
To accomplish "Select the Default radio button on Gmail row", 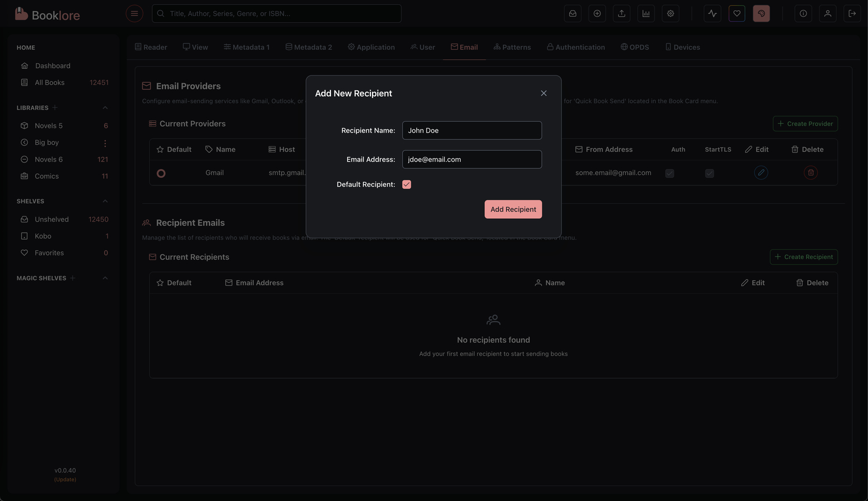I will tap(161, 173).
